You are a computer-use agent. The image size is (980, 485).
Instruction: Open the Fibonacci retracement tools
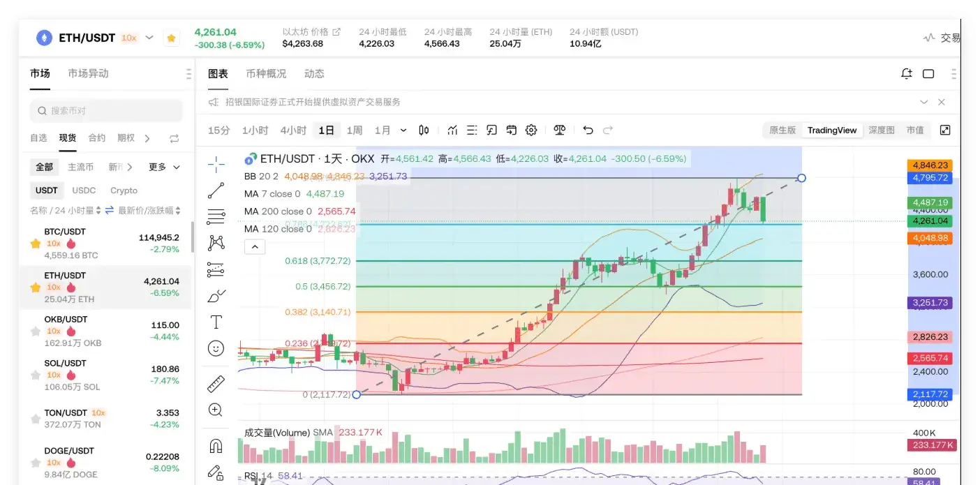[216, 217]
